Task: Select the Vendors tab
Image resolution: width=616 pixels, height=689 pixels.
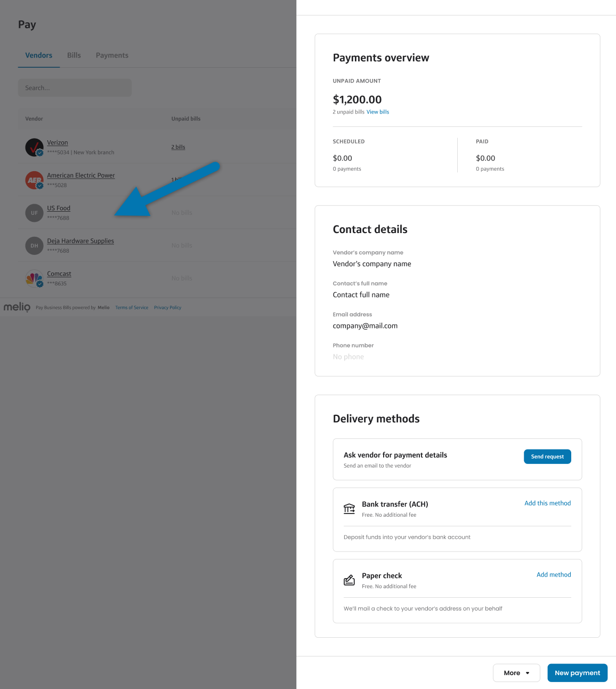Action: pos(39,55)
